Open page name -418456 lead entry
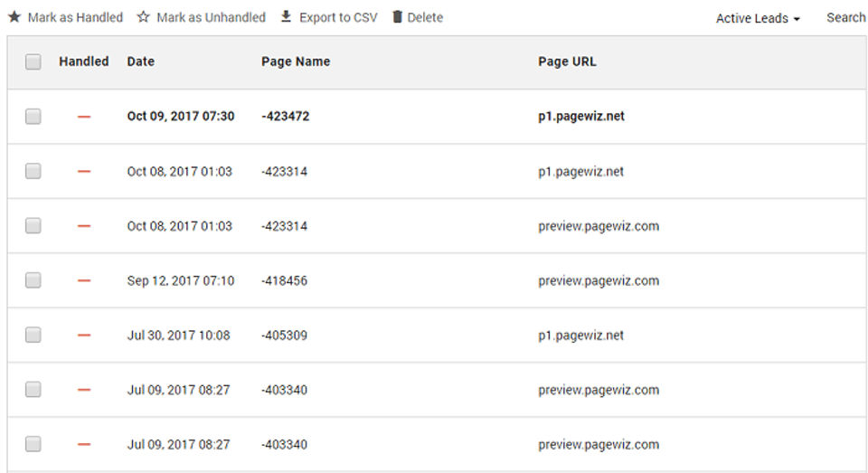This screenshot has height=473, width=868. [x=284, y=281]
